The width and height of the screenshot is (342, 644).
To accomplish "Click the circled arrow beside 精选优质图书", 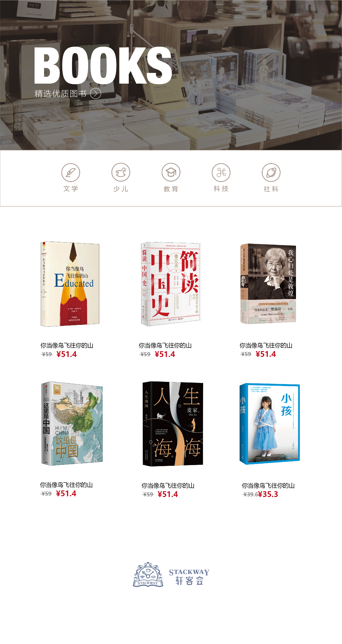I will point(95,93).
